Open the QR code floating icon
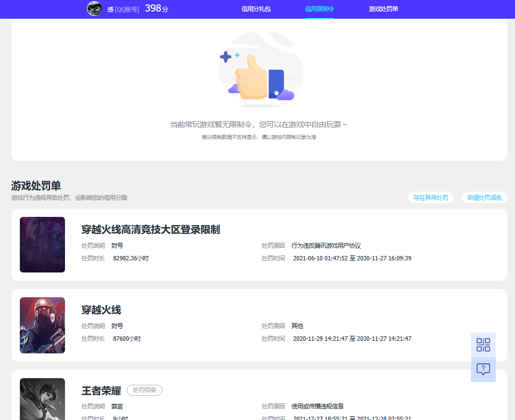 pos(483,345)
